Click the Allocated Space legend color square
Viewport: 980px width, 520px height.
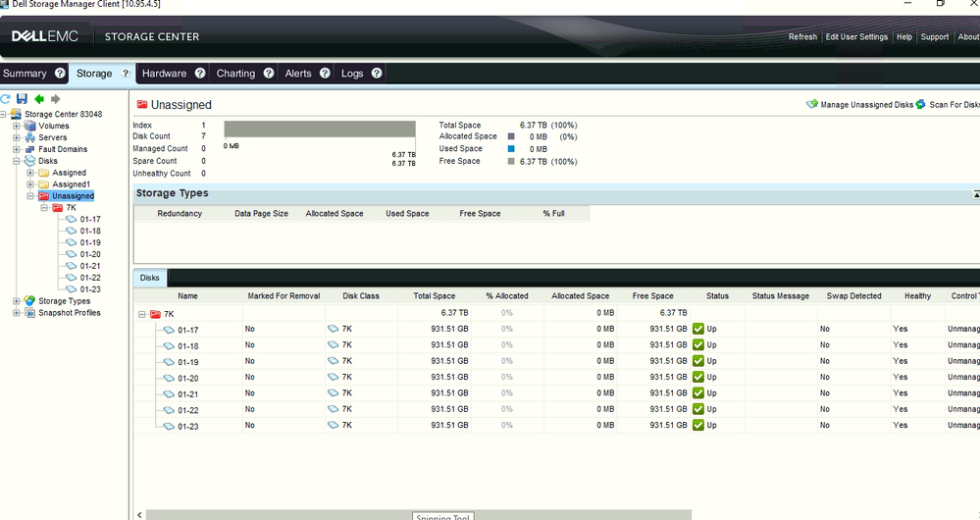pos(511,136)
